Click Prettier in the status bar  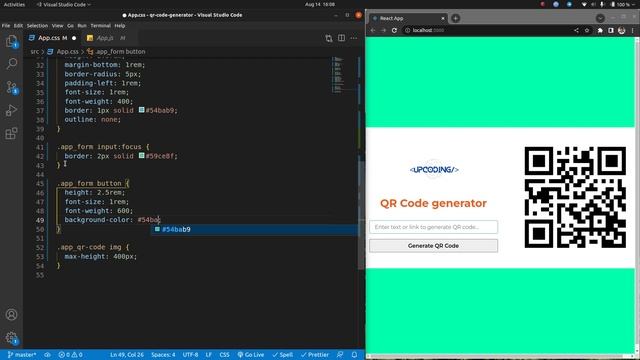click(315, 355)
